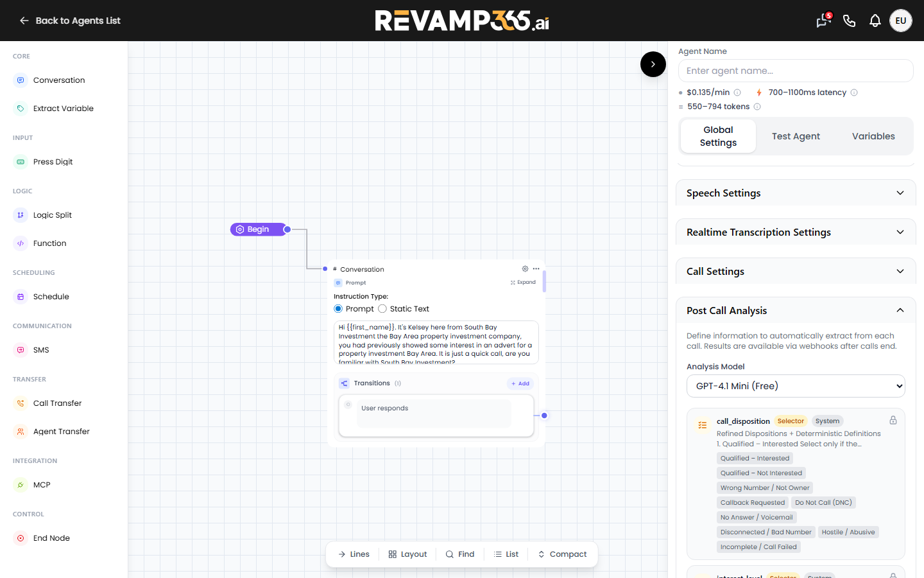Open List in the canvas toolbar
Image resolution: width=924 pixels, height=578 pixels.
click(506, 554)
